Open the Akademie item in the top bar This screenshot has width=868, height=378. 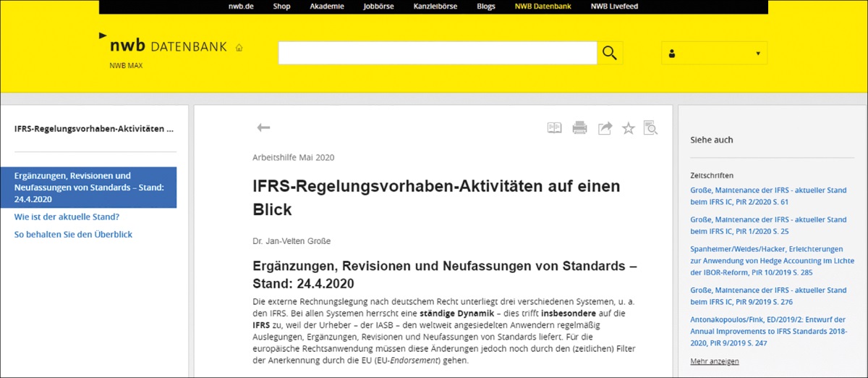327,7
